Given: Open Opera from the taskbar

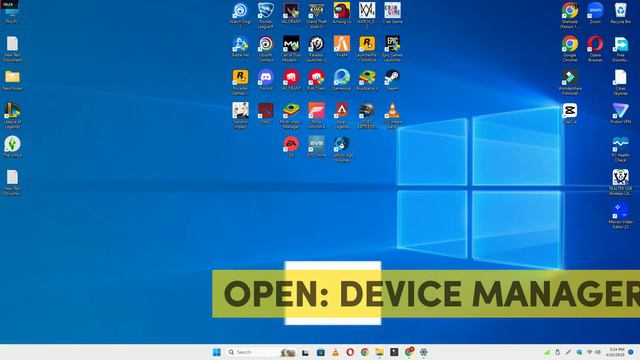Looking at the screenshot, I should click(350, 352).
